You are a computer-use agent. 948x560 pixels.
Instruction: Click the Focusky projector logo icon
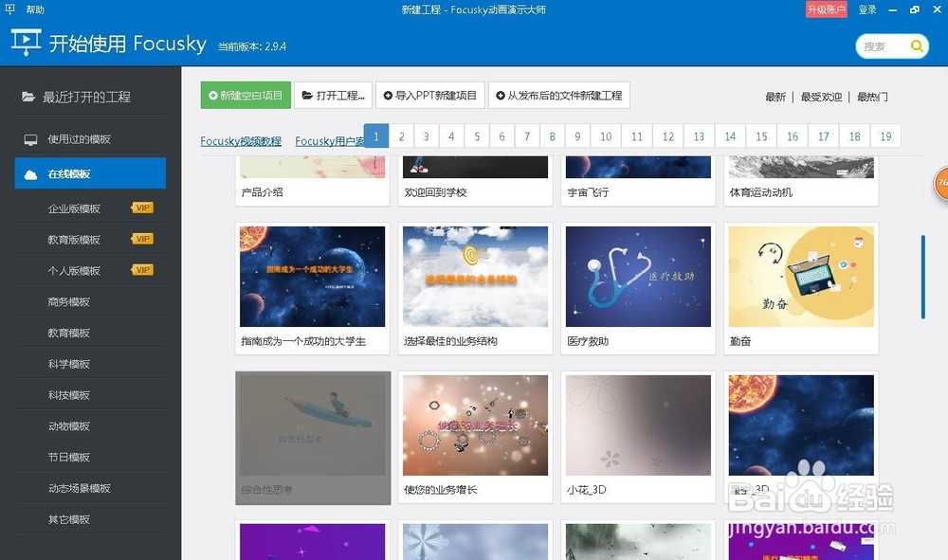[26, 43]
